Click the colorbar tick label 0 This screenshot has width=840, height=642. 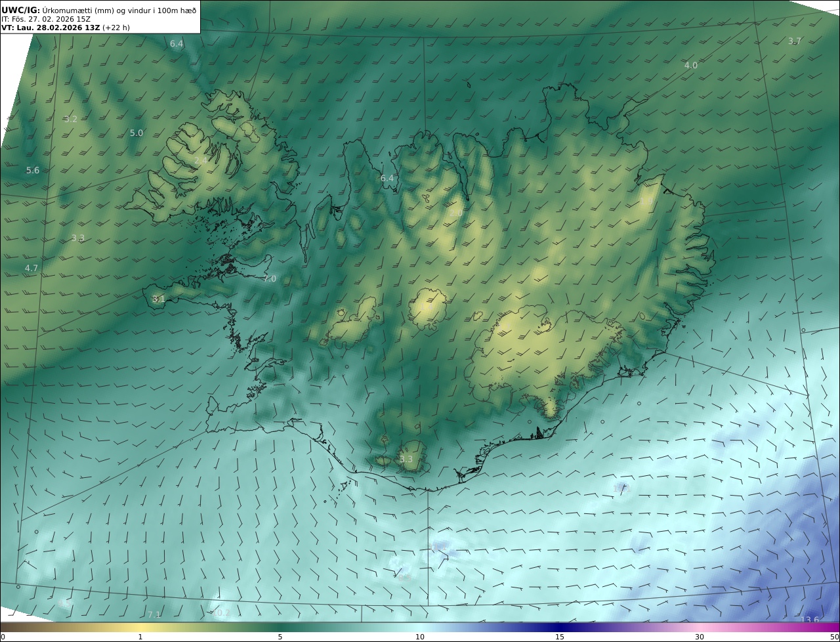tap(3, 637)
